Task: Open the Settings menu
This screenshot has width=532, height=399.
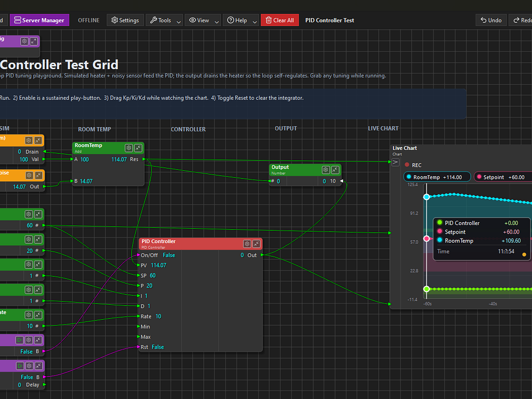Action: point(125,20)
